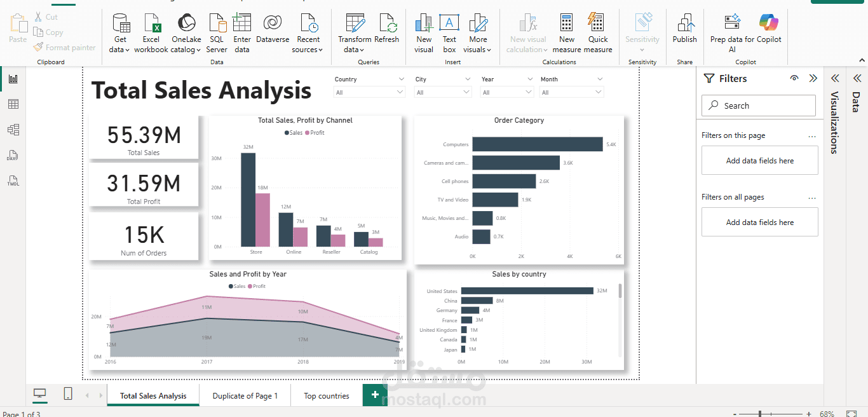The width and height of the screenshot is (868, 417).
Task: Expand Month slicer header chevron
Action: click(x=599, y=79)
